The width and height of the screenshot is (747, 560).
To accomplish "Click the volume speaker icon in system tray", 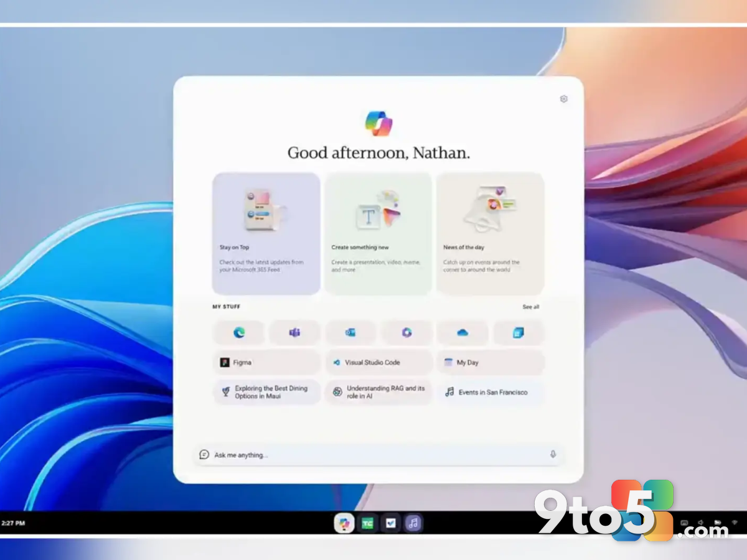I will 700,523.
